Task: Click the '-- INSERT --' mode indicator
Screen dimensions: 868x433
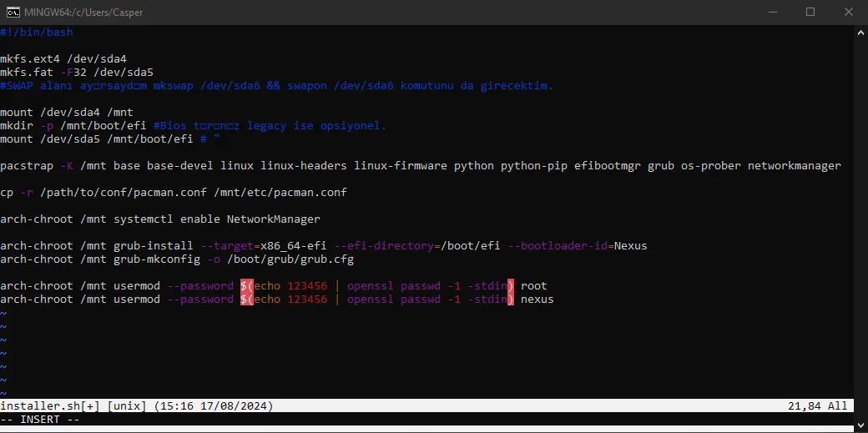Action: pos(40,419)
